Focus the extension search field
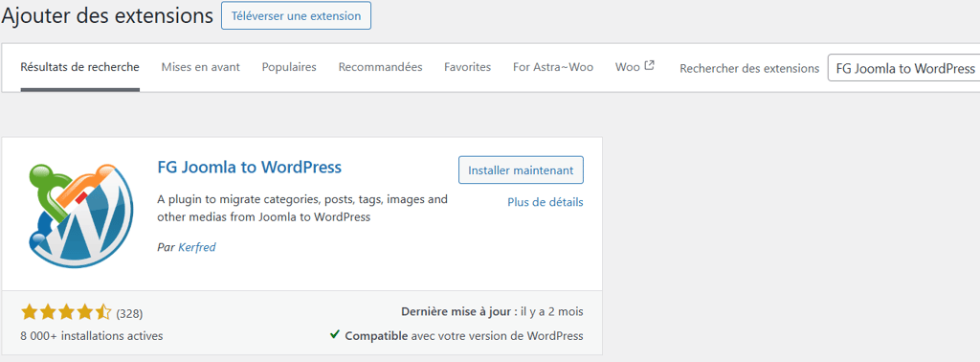 903,68
